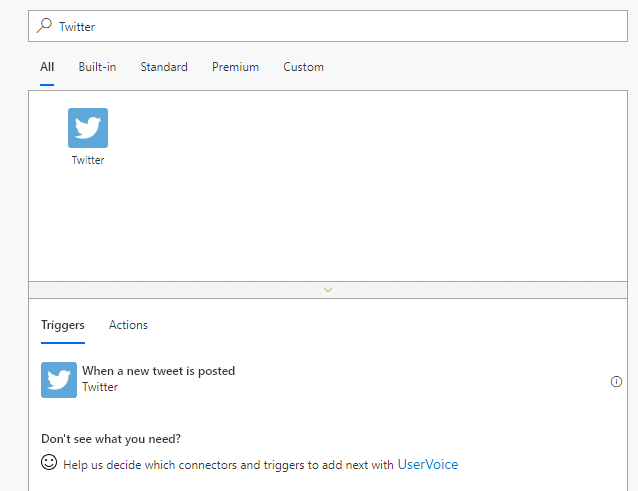
Task: Click the magnifier search icon
Action: point(44,26)
